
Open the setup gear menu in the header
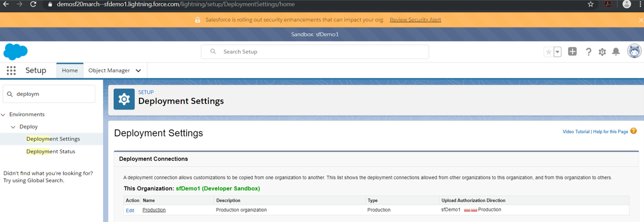(x=602, y=52)
